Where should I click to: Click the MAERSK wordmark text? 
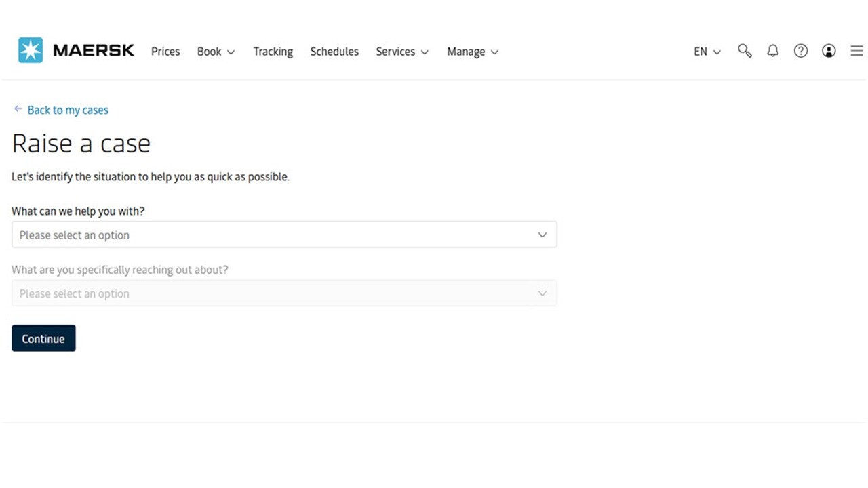point(94,51)
